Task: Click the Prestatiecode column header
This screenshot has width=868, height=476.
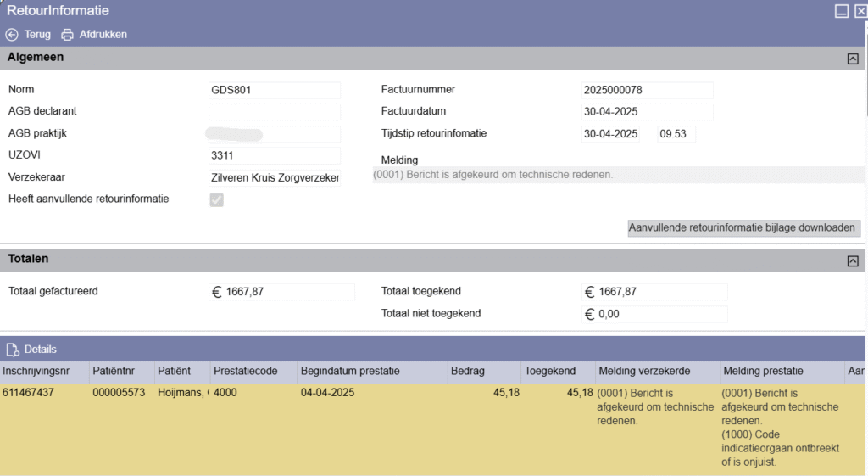Action: coord(245,372)
